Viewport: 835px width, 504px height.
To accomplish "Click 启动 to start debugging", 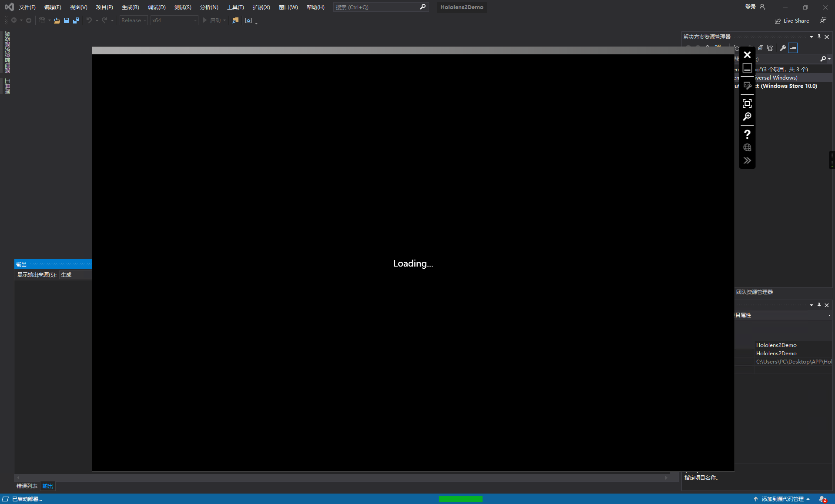I will [216, 20].
